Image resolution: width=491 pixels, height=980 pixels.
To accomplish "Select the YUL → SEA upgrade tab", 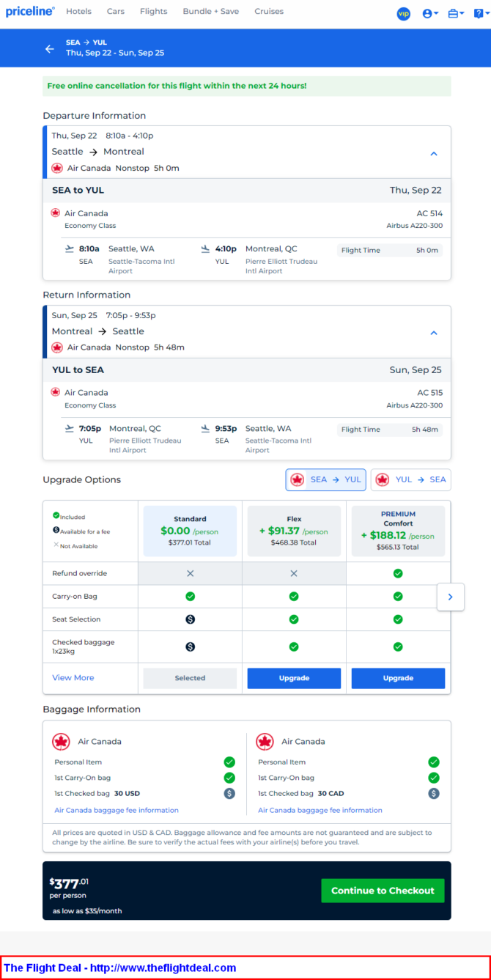I will click(x=410, y=479).
